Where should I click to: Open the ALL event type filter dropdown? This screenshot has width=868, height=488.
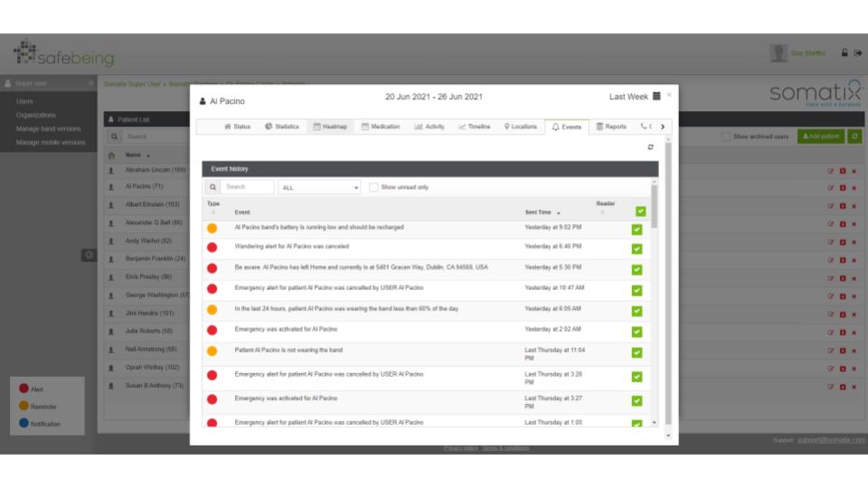(x=319, y=187)
